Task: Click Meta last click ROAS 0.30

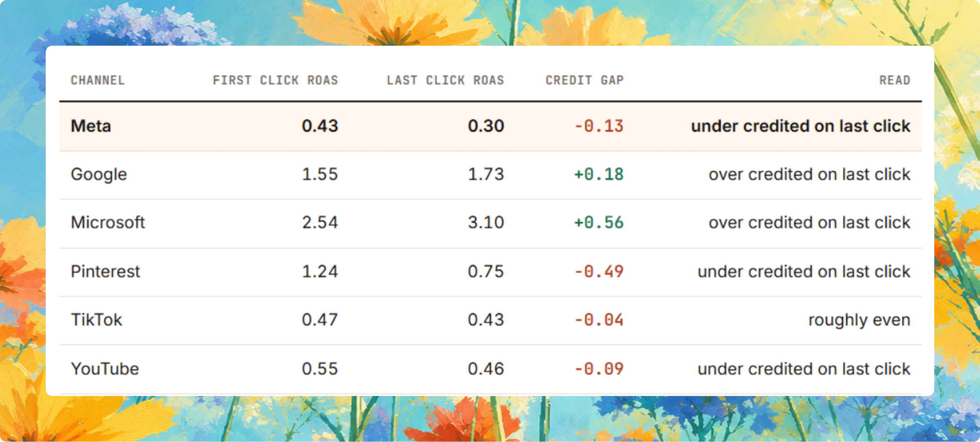Action: pos(486,126)
